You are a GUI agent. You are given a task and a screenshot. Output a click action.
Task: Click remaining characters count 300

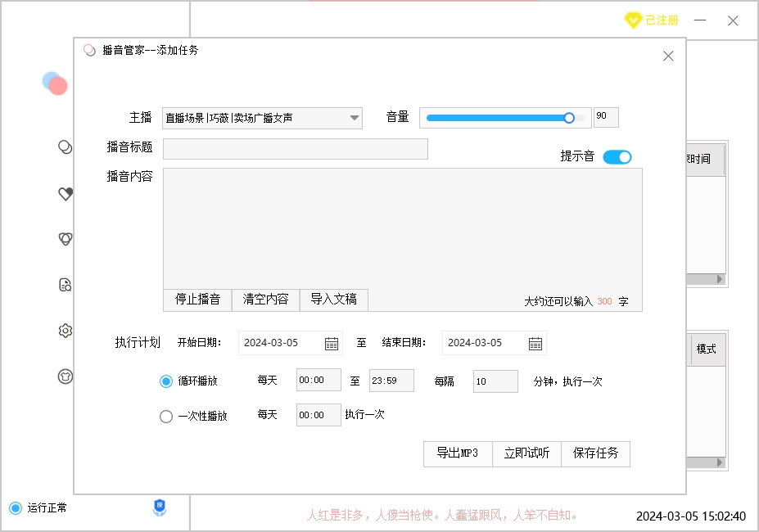tap(604, 301)
